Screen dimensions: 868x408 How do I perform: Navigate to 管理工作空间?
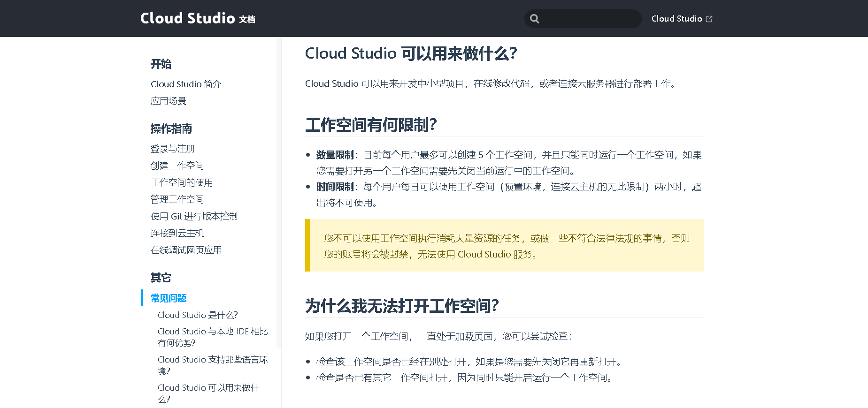(x=177, y=199)
